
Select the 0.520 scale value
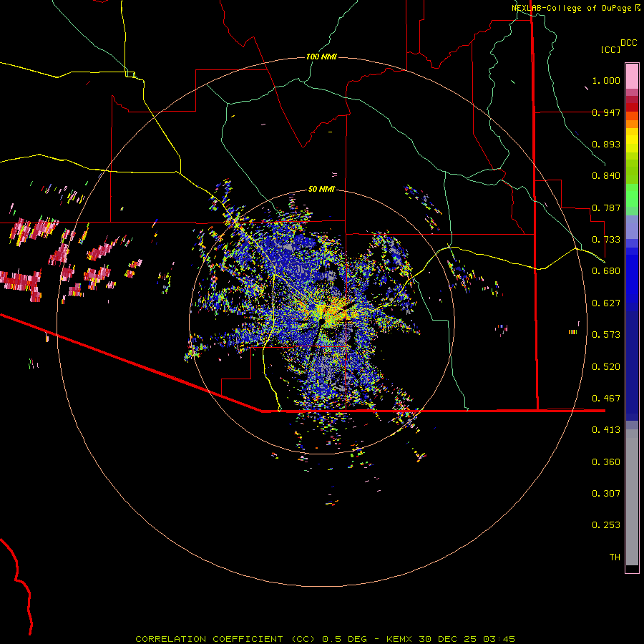point(606,367)
